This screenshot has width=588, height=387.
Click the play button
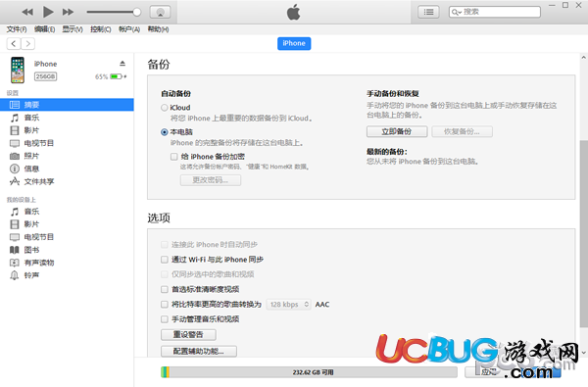(x=48, y=12)
